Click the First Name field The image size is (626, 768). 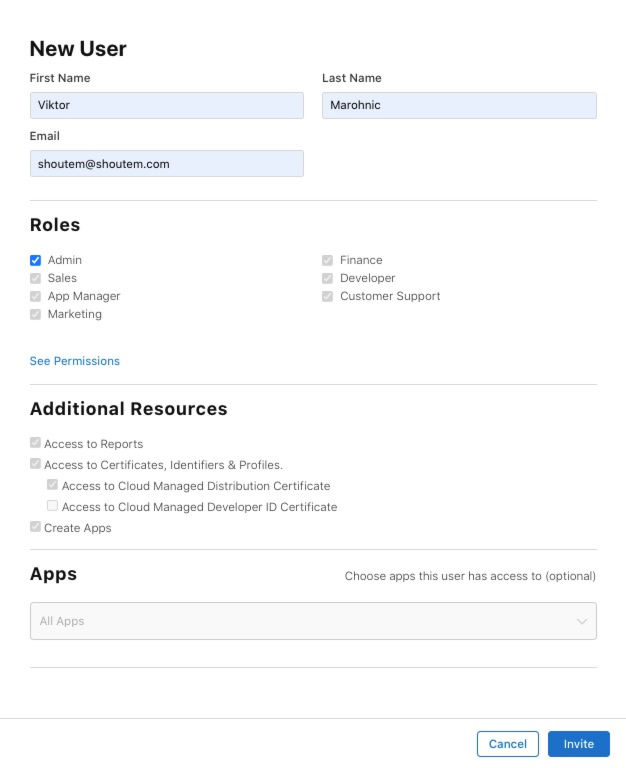point(166,106)
